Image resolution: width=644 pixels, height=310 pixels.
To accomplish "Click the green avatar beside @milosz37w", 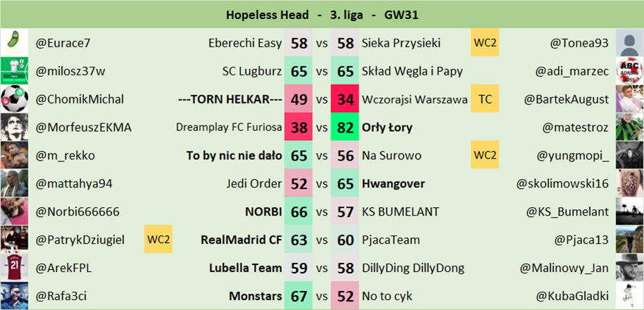I will click(x=14, y=71).
